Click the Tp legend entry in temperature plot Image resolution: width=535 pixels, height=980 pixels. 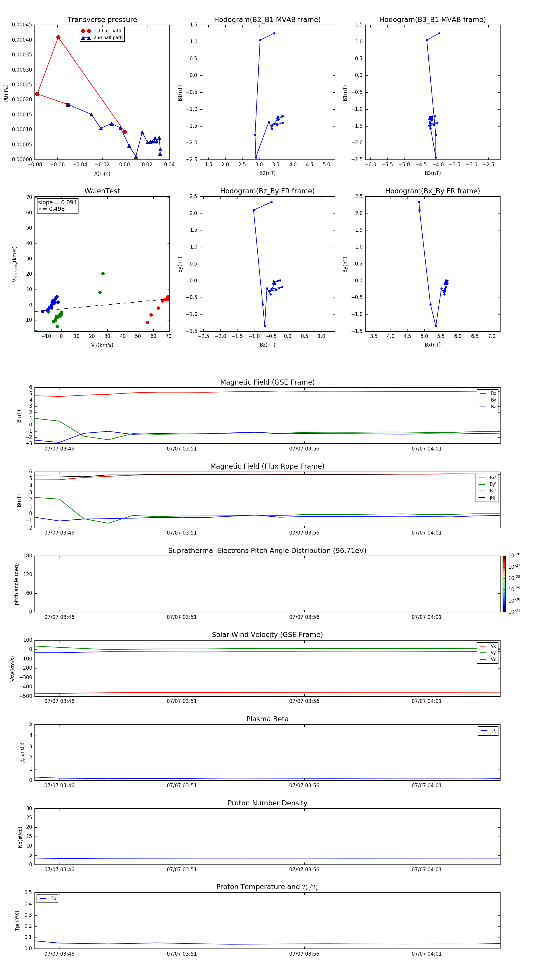tap(48, 899)
